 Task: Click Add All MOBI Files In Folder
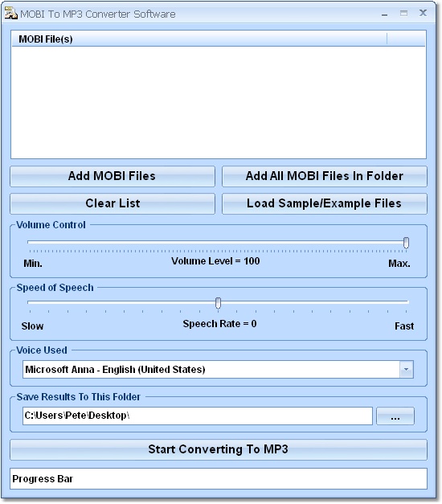pos(325,176)
